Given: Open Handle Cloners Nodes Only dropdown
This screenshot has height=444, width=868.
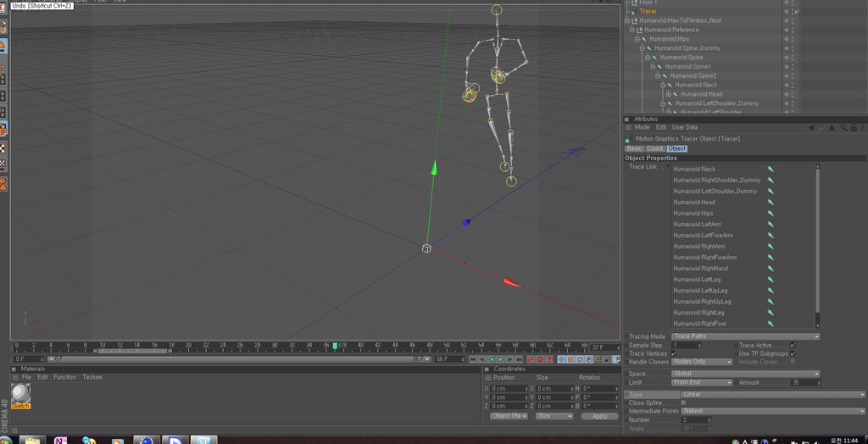Looking at the screenshot, I should pyautogui.click(x=702, y=362).
